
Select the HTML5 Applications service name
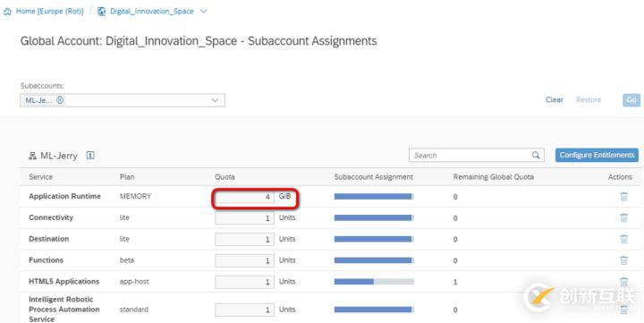(64, 282)
